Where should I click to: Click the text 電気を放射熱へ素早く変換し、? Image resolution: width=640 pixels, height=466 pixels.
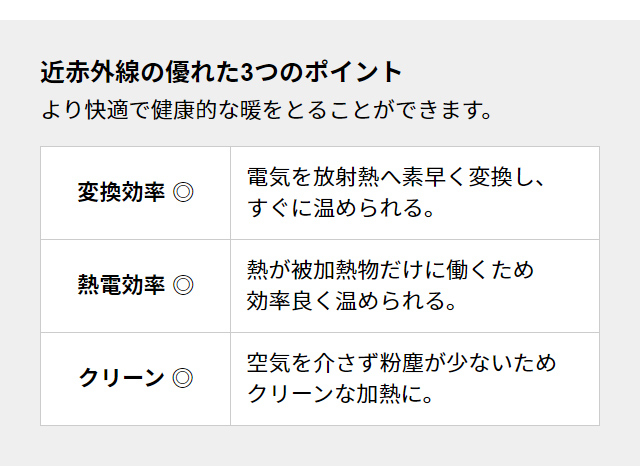pos(396,177)
